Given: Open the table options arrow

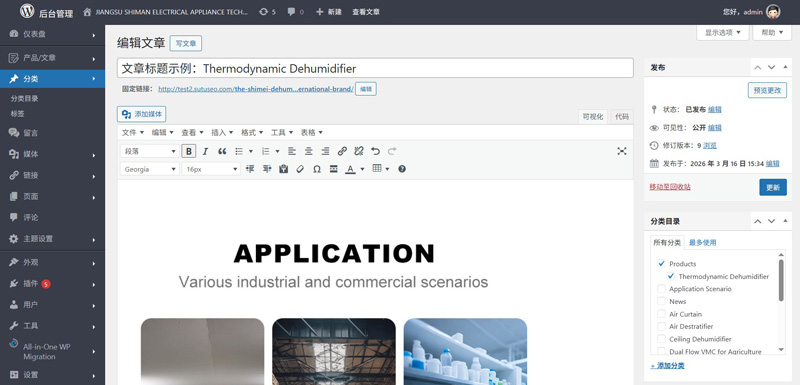Looking at the screenshot, I should click(387, 169).
